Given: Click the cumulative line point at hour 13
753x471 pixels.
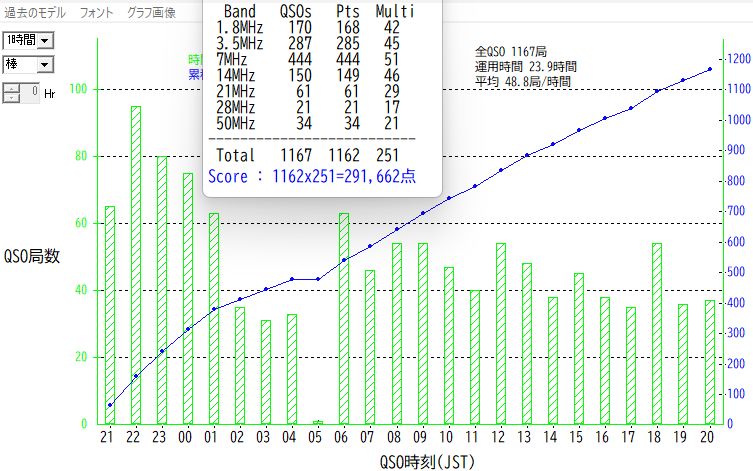Looking at the screenshot, I should pos(527,155).
